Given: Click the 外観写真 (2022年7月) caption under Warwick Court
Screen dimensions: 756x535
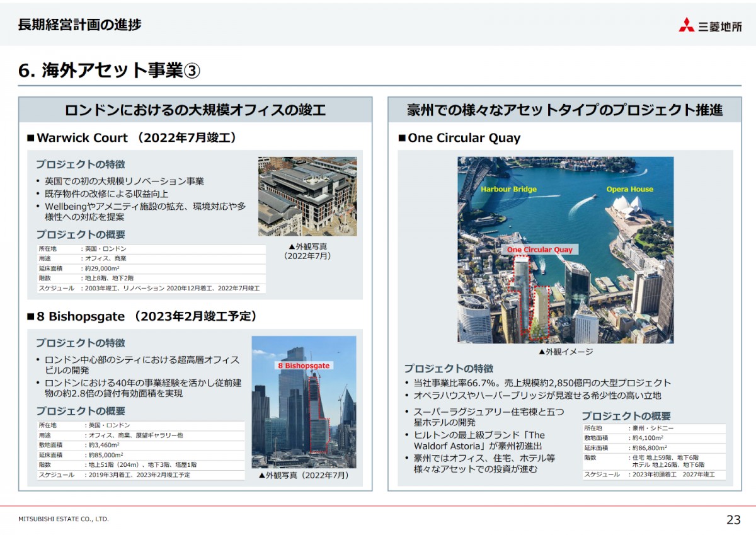Looking at the screenshot, I should tap(307, 251).
